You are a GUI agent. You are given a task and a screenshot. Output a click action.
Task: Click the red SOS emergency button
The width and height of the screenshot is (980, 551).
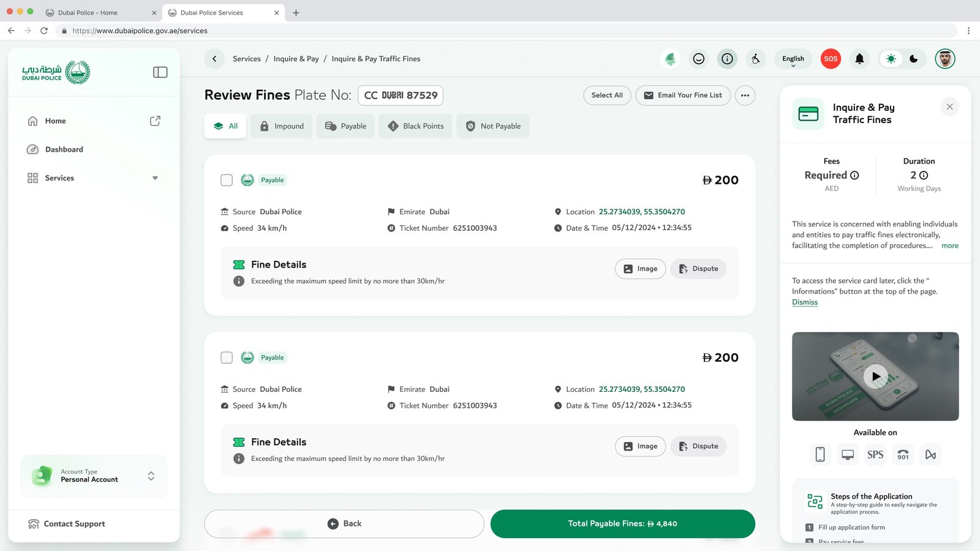click(x=831, y=59)
